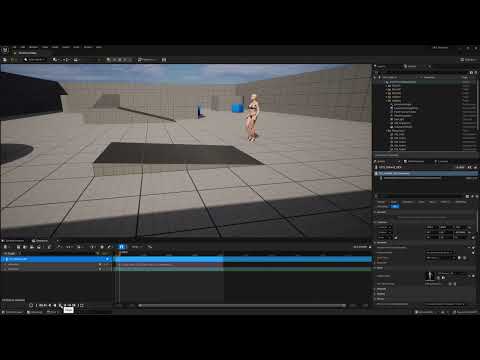Viewport: 480px width, 360px height.
Task: Select the highlighted component row in Details
Action: (426, 174)
